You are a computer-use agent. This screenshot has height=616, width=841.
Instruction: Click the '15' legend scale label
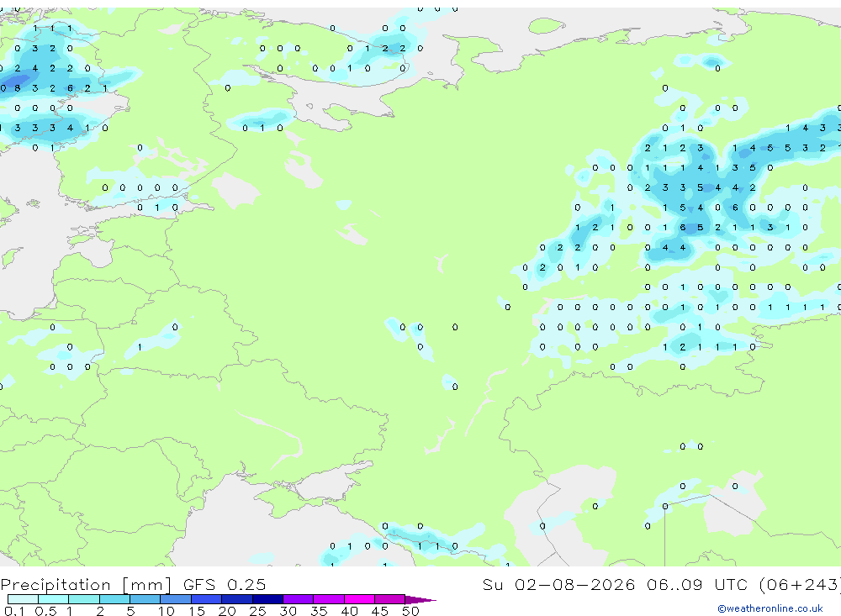click(x=197, y=611)
